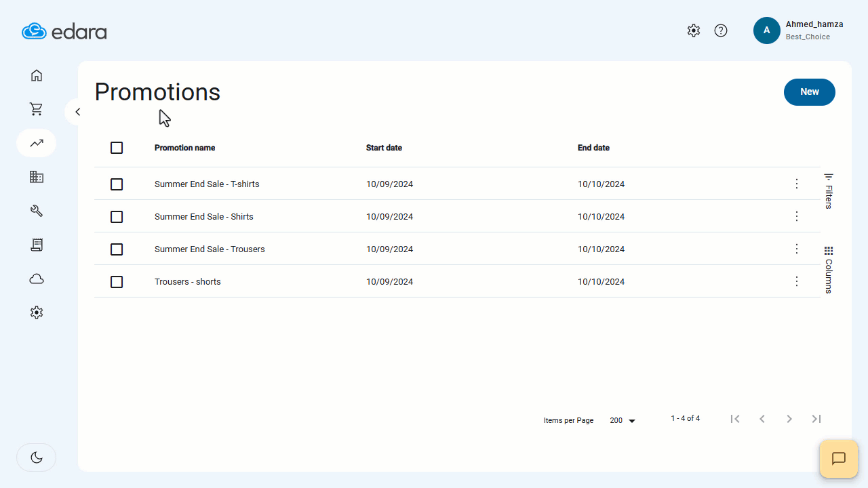Open the building sidebar icon

37,177
